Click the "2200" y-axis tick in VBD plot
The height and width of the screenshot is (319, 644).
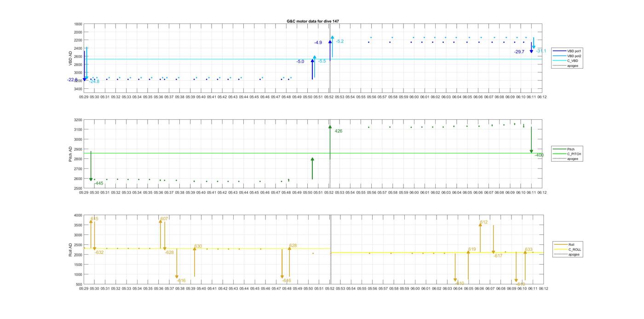point(78,41)
